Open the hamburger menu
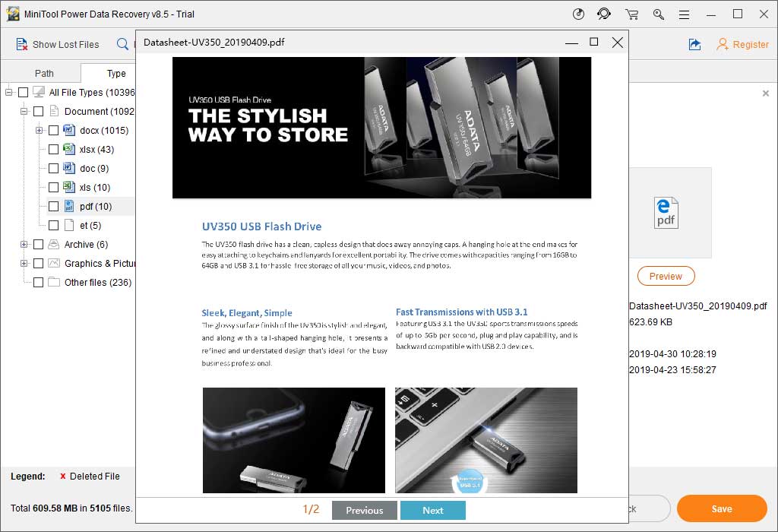The height and width of the screenshot is (532, 778). [684, 14]
